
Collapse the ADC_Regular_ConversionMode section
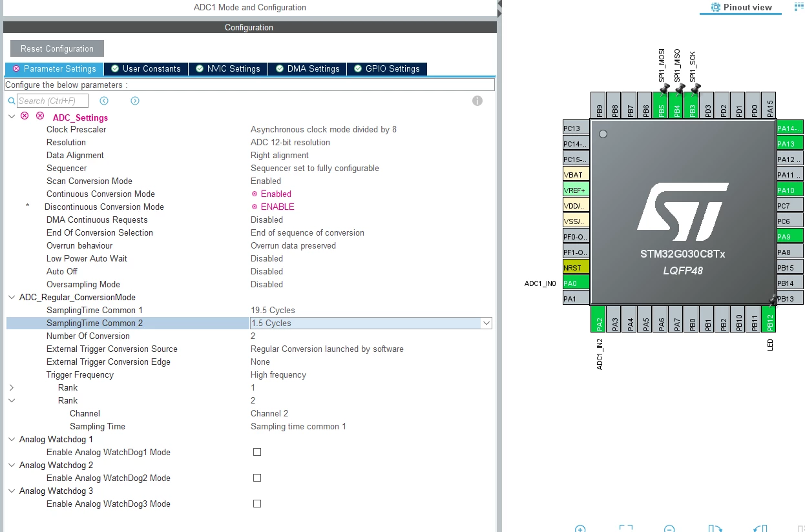click(11, 297)
